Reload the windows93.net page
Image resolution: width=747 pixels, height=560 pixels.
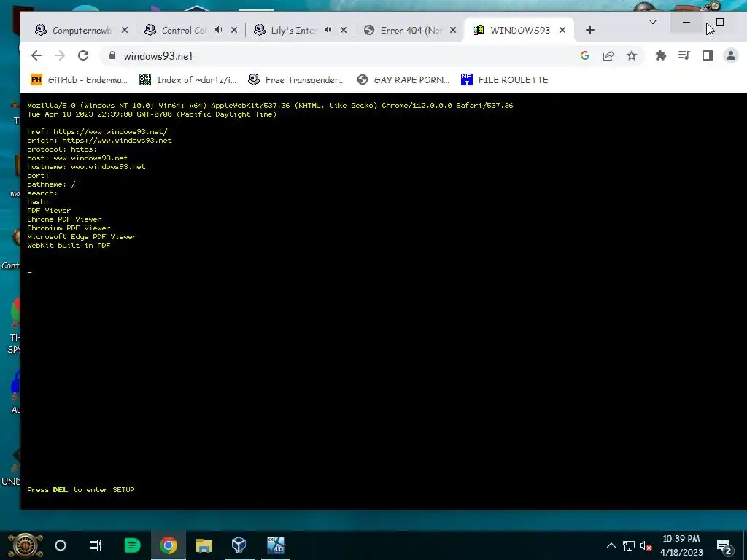[x=83, y=55]
